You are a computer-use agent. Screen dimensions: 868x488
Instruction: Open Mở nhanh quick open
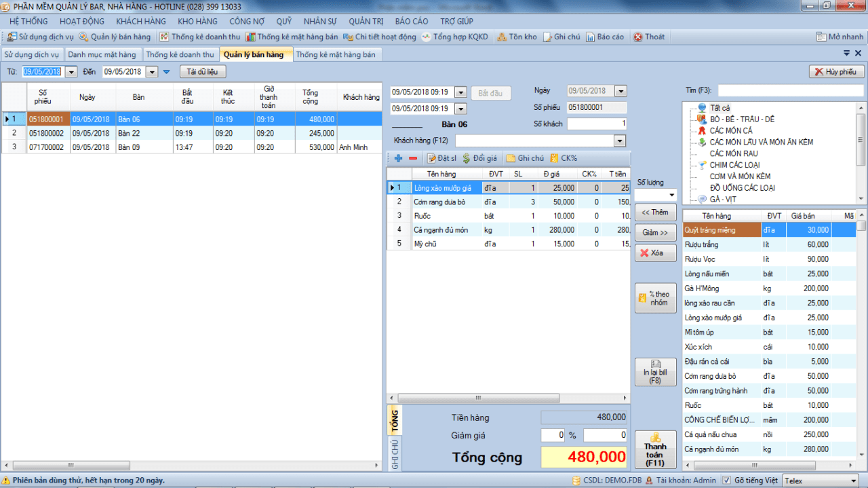coord(840,37)
